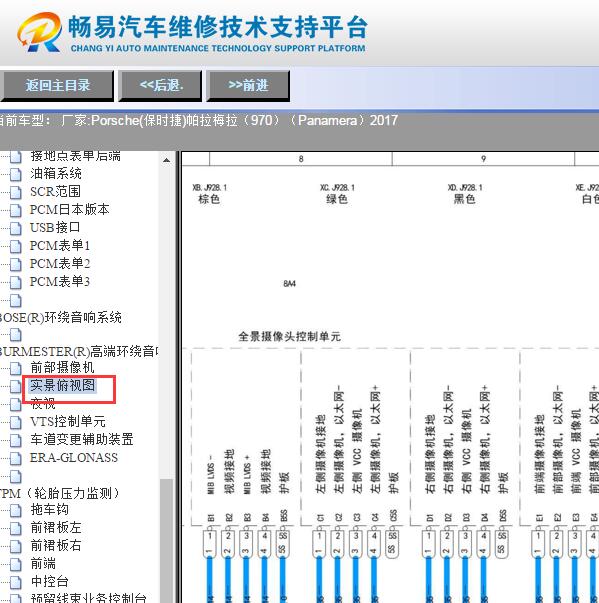The width and height of the screenshot is (599, 603).
Task: Click the 全景摄像头控制单元 label in diagram
Action: pyautogui.click(x=290, y=336)
